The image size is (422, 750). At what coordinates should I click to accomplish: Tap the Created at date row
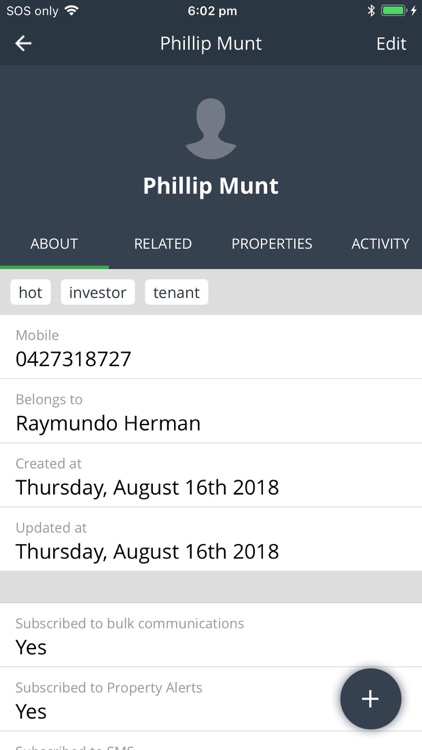(211, 475)
